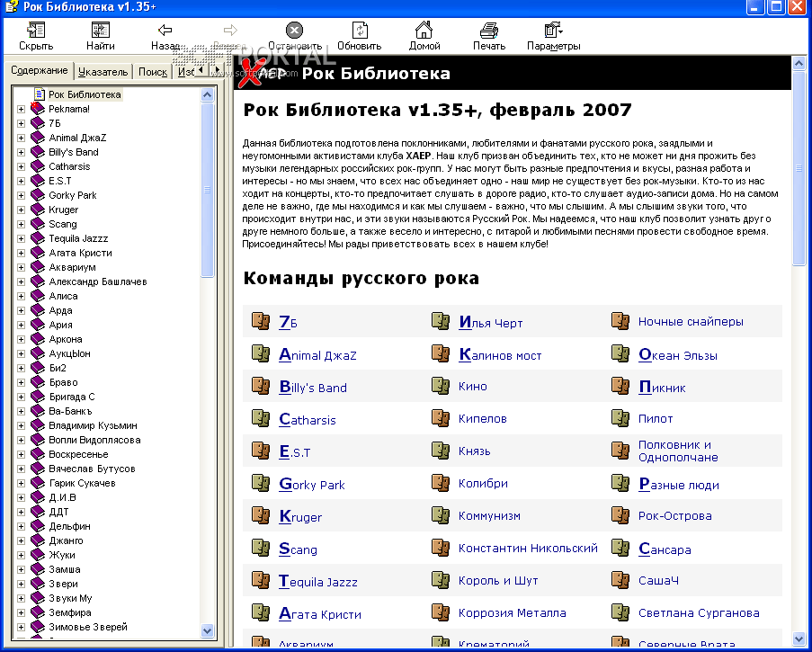Click the band icon beside Коррозия Металла

coord(441,613)
